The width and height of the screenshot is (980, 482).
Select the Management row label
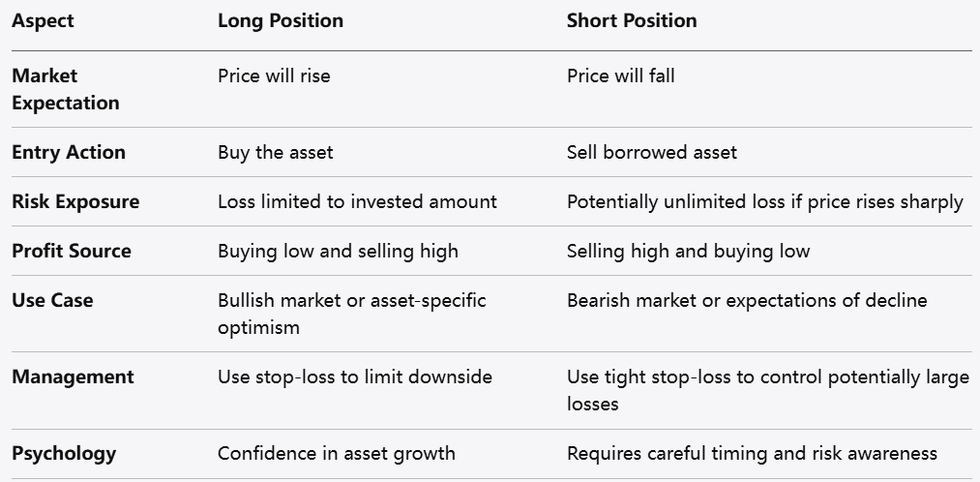[73, 377]
